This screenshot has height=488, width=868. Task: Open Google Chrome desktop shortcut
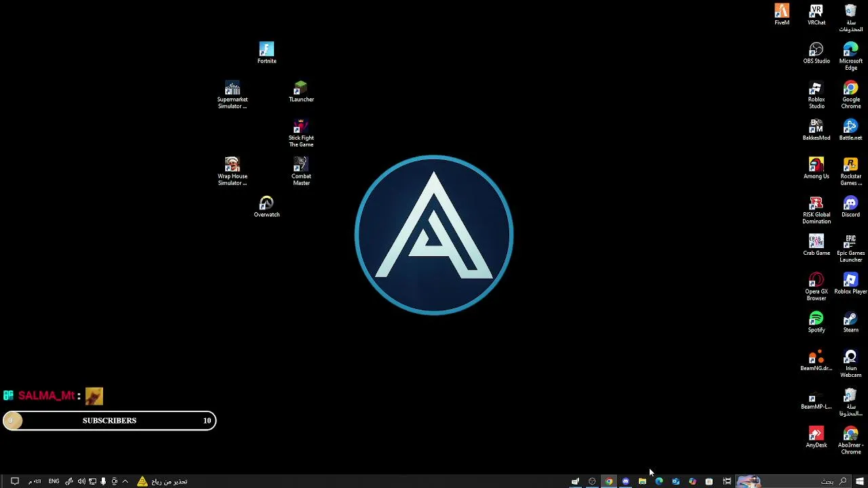coord(850,95)
